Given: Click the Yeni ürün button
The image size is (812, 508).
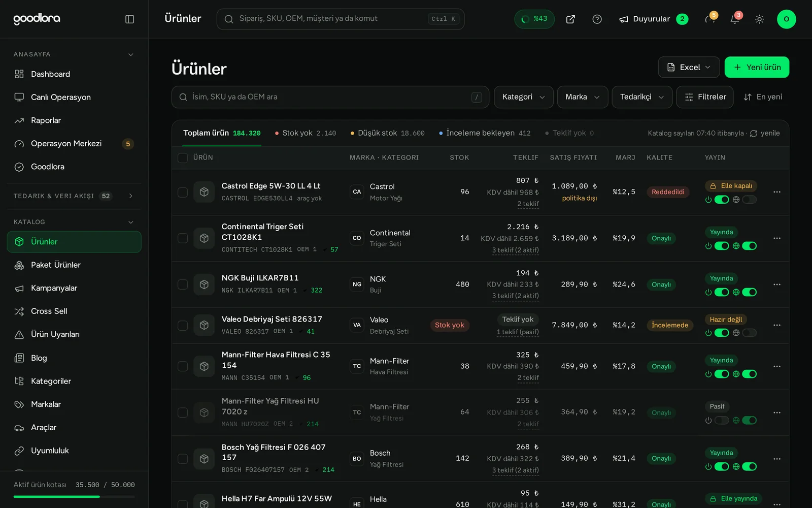Looking at the screenshot, I should 757,67.
